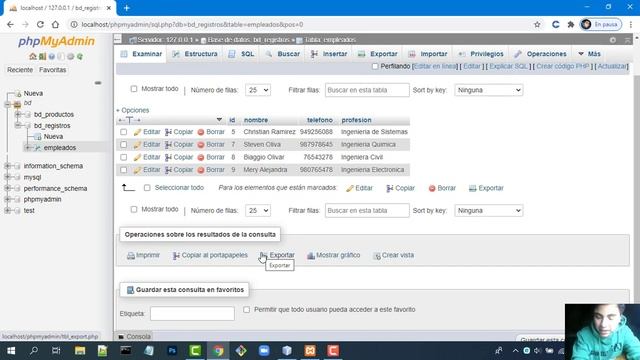Open the Buscar tab

click(283, 54)
